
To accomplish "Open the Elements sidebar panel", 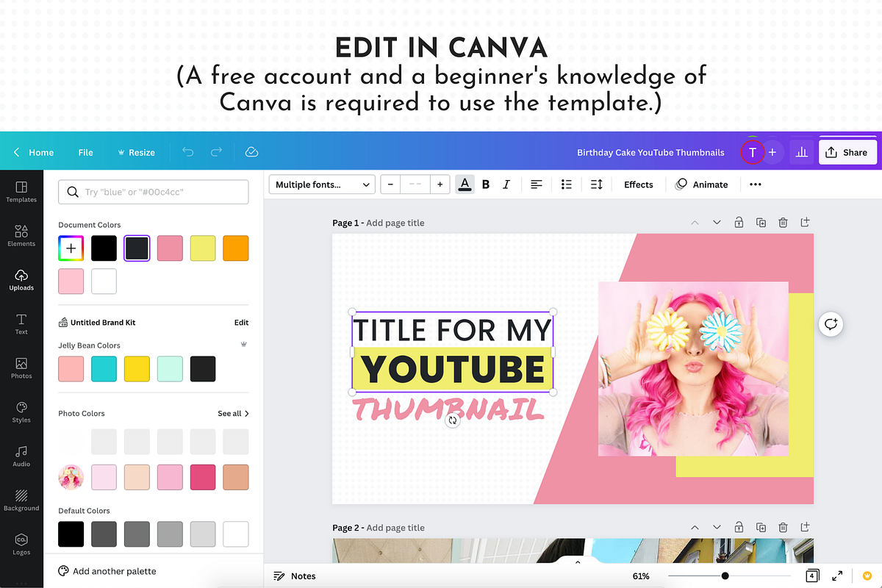I will [x=21, y=236].
